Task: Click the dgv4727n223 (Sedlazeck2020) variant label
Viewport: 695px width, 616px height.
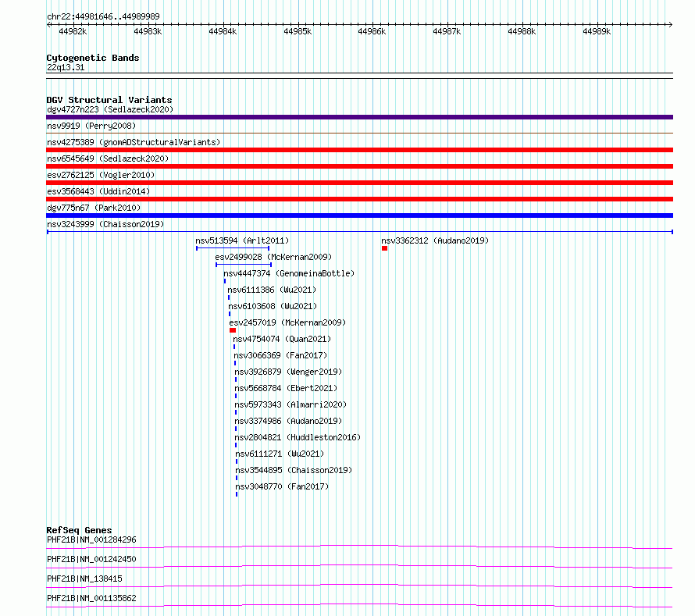Action: (110, 109)
